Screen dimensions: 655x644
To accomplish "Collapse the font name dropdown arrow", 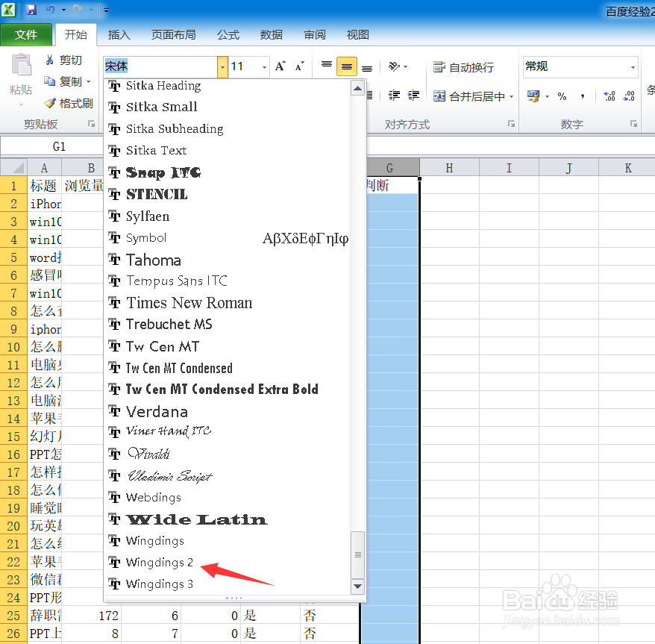I will [222, 67].
